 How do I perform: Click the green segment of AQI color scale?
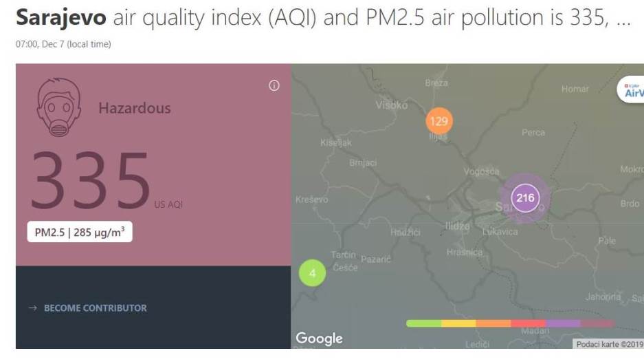[423, 323]
